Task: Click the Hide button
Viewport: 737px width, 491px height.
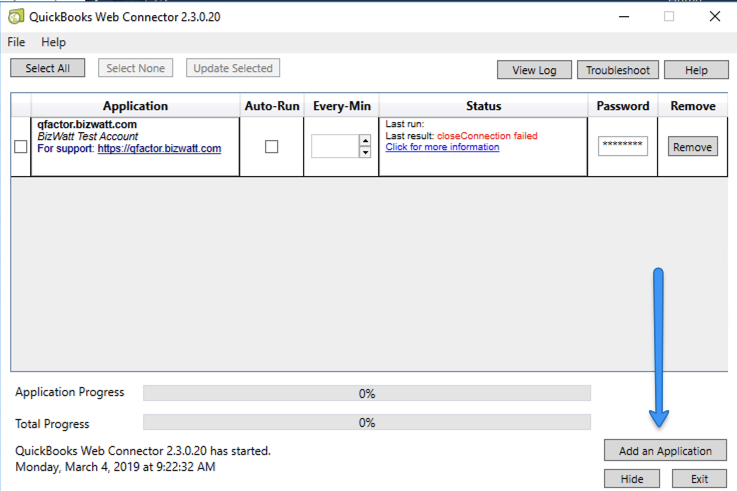Action: [x=632, y=479]
